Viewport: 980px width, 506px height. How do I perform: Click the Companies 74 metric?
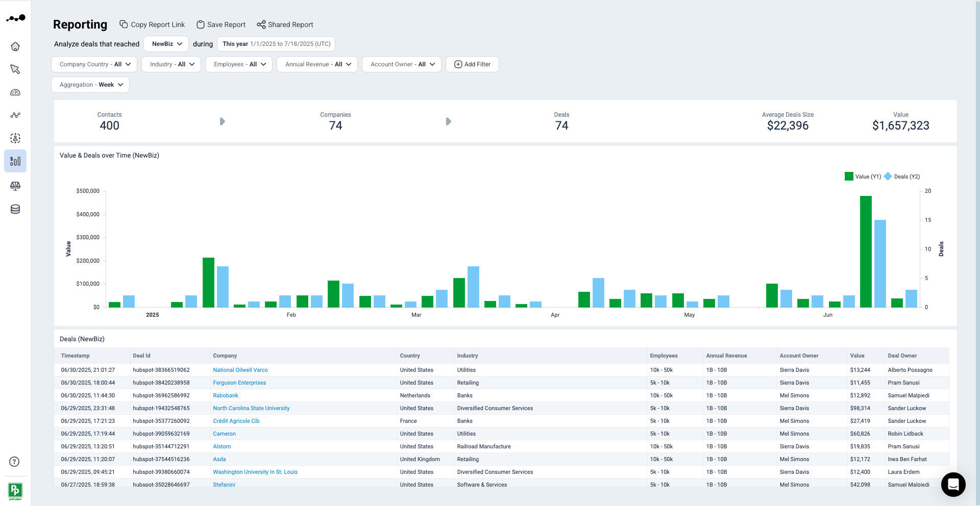335,125
